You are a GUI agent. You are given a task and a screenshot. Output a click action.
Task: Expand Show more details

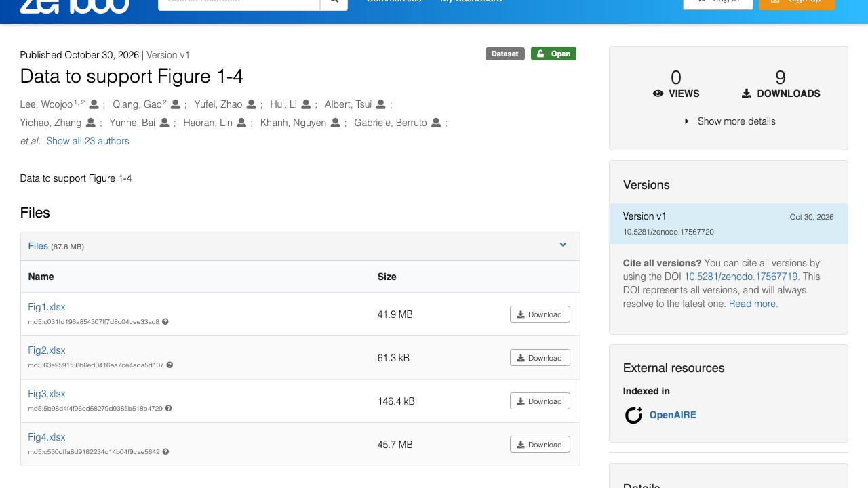(x=729, y=121)
